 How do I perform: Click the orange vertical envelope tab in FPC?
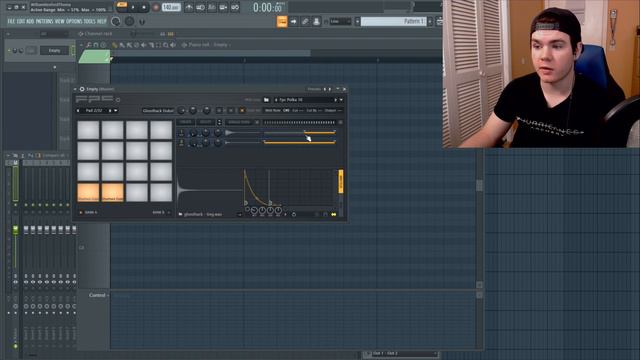(341, 181)
